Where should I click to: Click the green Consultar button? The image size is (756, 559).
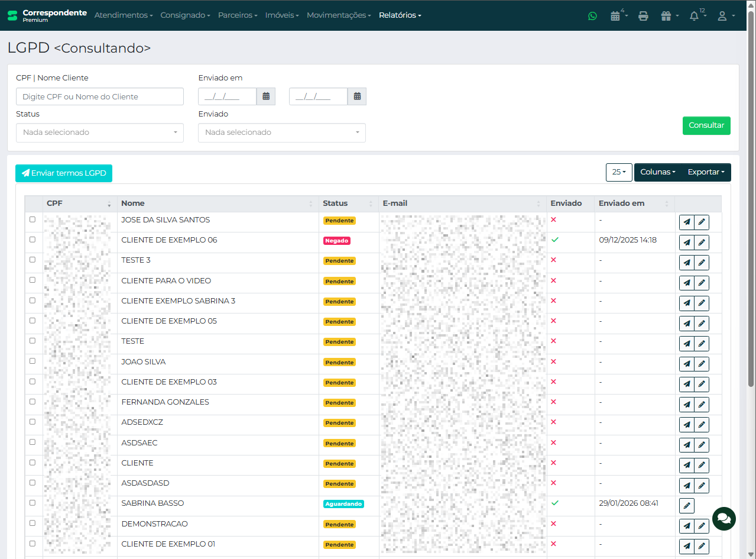point(706,125)
